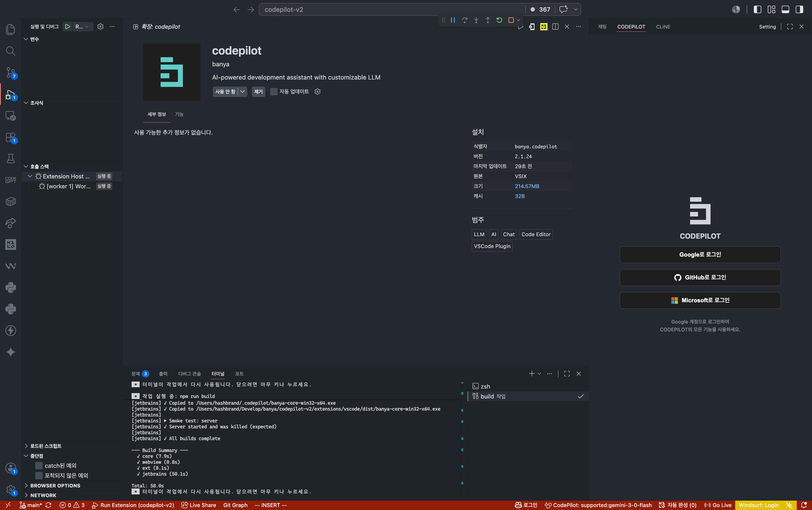Toggle secondary side bar in title bar
Viewport: 812px width, 510px height.
799,9
